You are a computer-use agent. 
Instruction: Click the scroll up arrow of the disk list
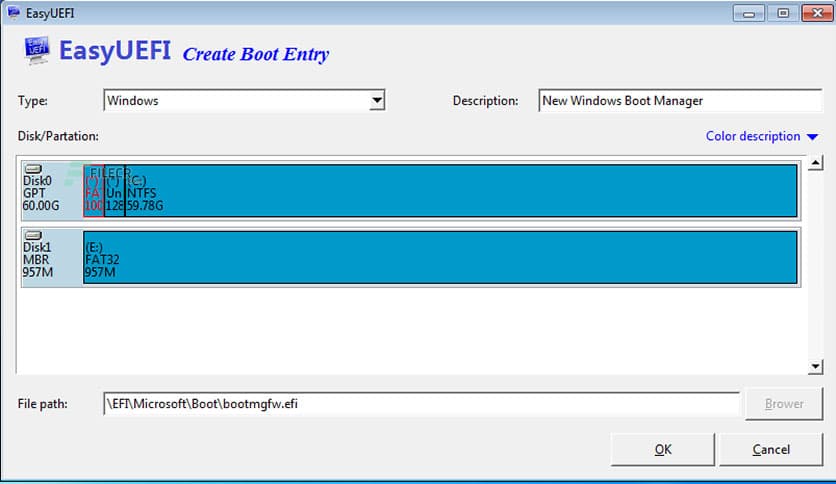[815, 163]
